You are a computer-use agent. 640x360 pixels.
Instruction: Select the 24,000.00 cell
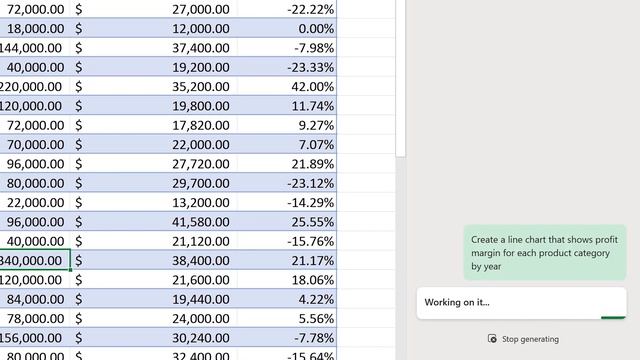[154, 318]
